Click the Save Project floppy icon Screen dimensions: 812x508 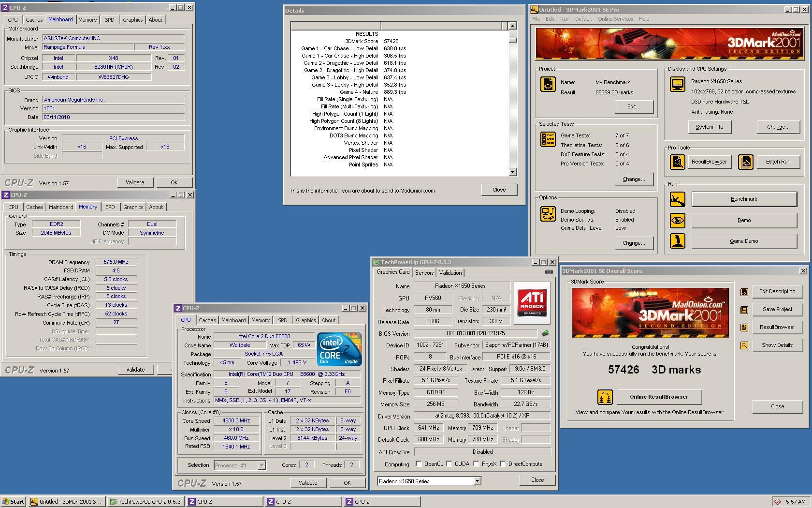pos(744,310)
